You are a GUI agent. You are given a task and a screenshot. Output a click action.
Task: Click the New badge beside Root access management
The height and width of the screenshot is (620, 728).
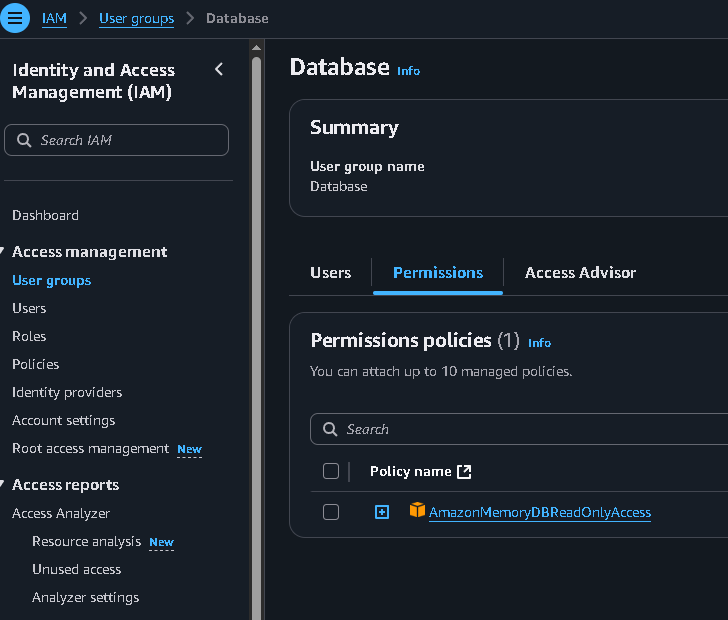[x=189, y=450]
